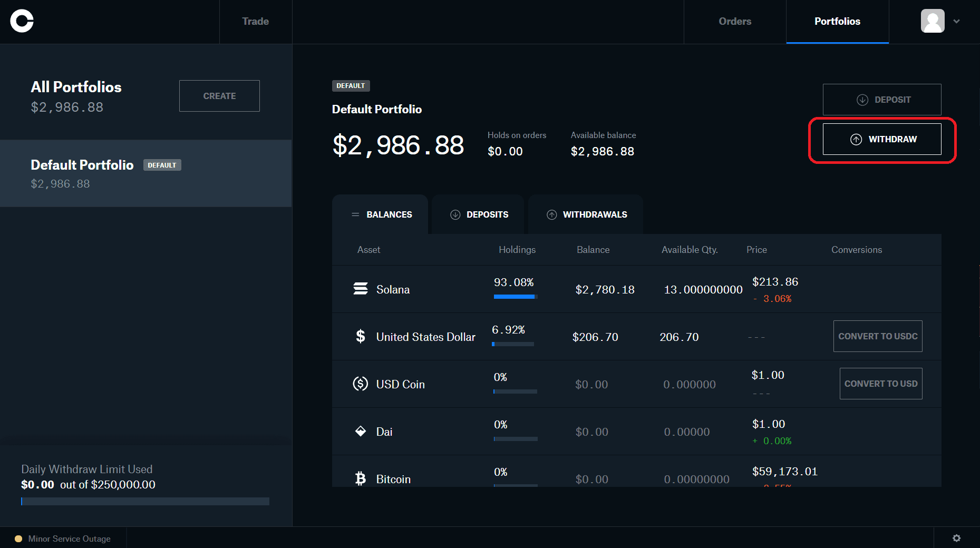The width and height of the screenshot is (980, 548).
Task: Click the Balance column header
Action: [x=593, y=250]
